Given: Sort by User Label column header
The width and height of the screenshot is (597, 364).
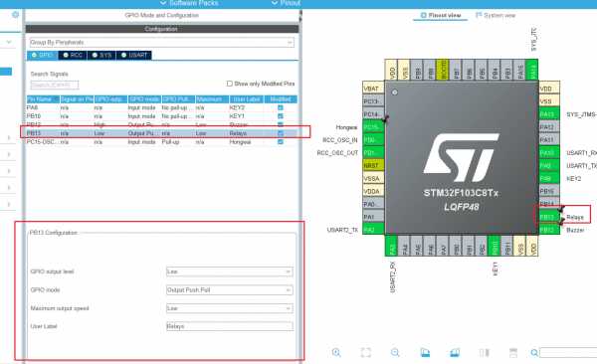Looking at the screenshot, I should click(x=247, y=99).
